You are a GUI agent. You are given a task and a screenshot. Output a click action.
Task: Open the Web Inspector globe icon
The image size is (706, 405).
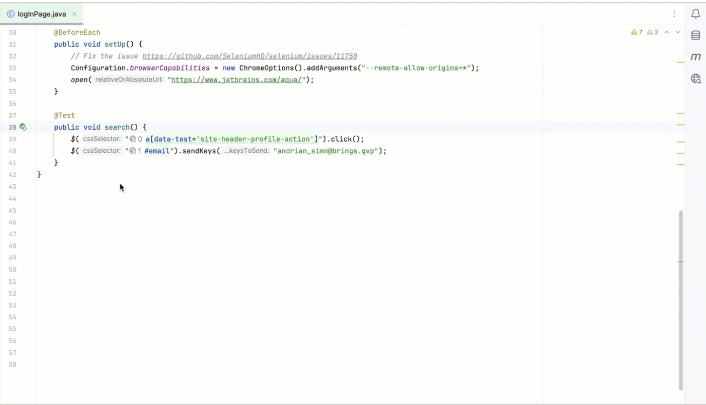tap(696, 79)
